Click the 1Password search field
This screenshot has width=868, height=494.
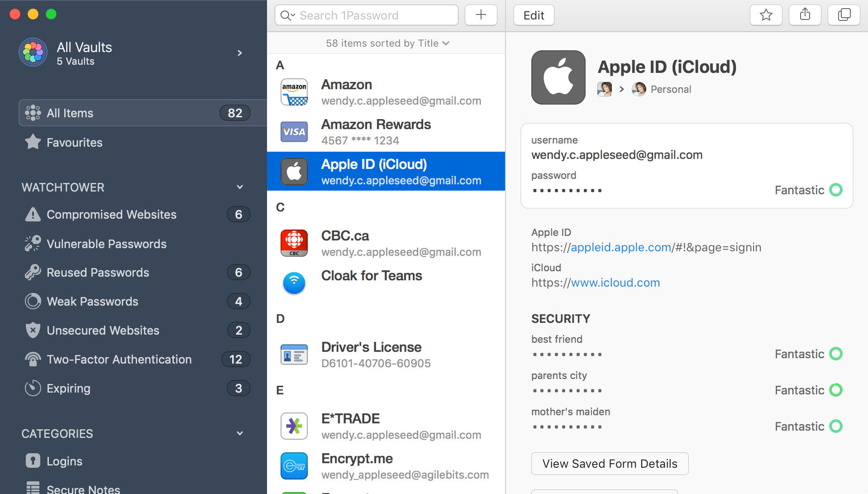366,14
